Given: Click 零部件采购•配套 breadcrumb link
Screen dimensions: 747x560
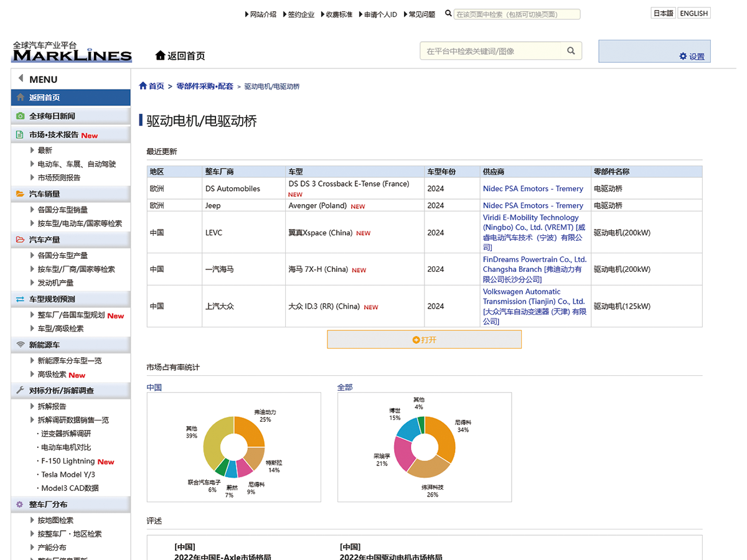Looking at the screenshot, I should [x=205, y=86].
